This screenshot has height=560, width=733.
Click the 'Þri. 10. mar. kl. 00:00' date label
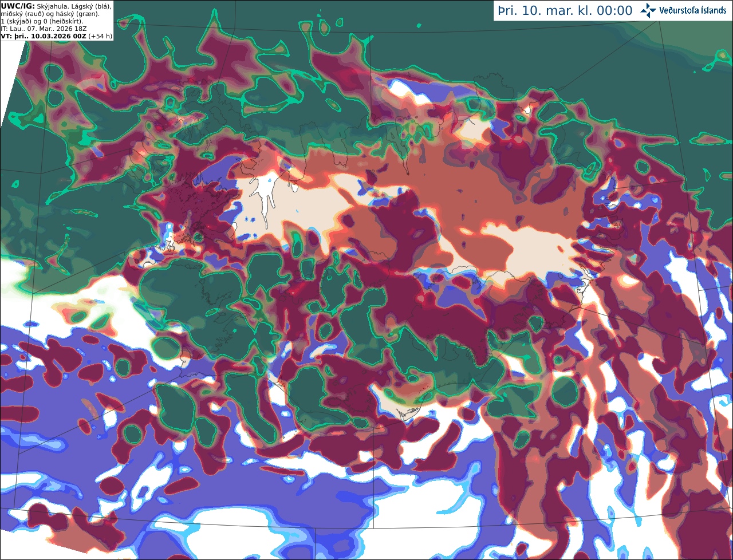tap(565, 11)
